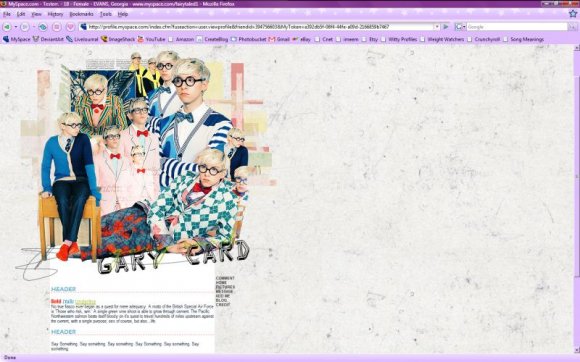This screenshot has height=362, width=580.
Task: Click the search magnifier button
Action: (x=572, y=27)
